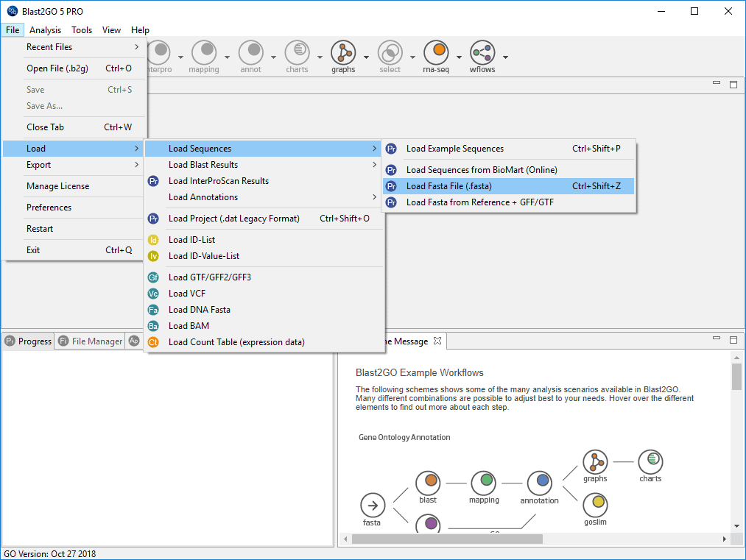The width and height of the screenshot is (746, 560).
Task: Click the Load ID-List icon
Action: pyautogui.click(x=153, y=240)
